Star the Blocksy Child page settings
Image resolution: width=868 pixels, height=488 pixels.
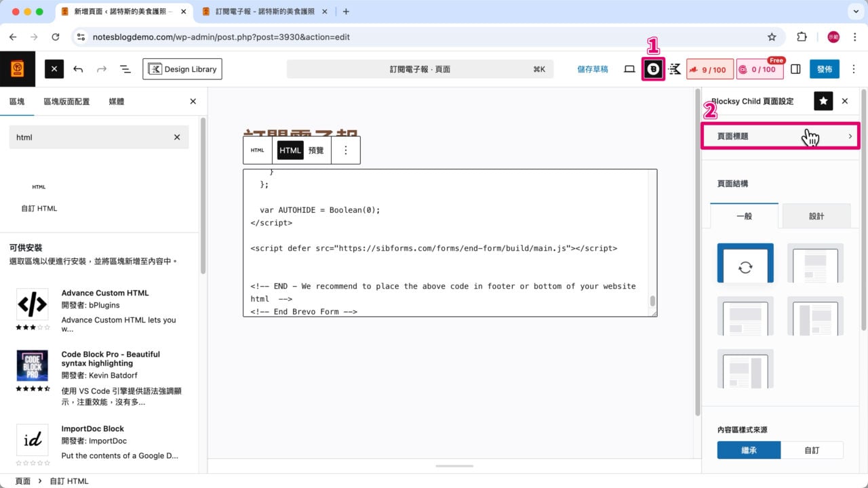823,101
